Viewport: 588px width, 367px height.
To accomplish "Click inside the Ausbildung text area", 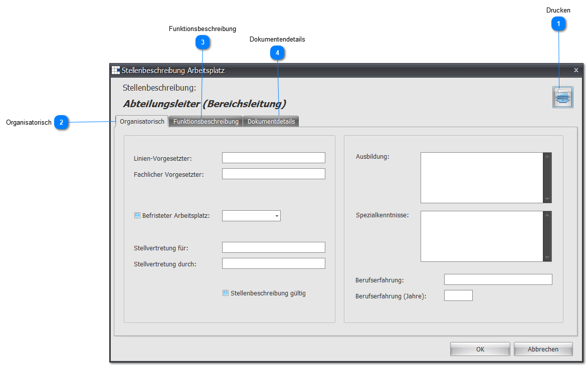I will coord(482,178).
